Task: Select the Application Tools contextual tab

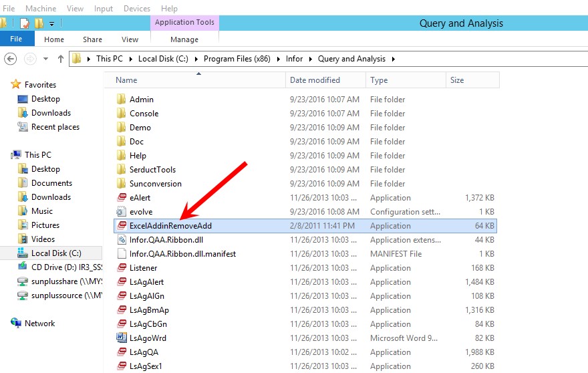Action: click(x=184, y=23)
